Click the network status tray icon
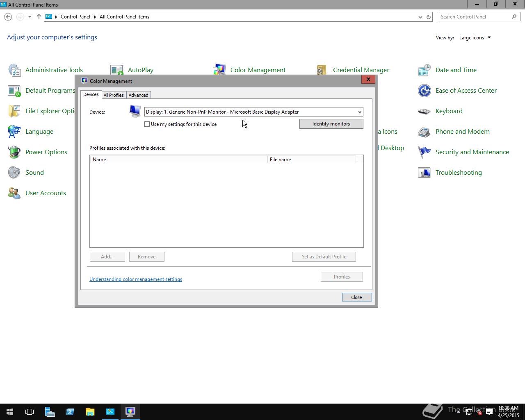Screen dimensions: 525x420 [469, 412]
